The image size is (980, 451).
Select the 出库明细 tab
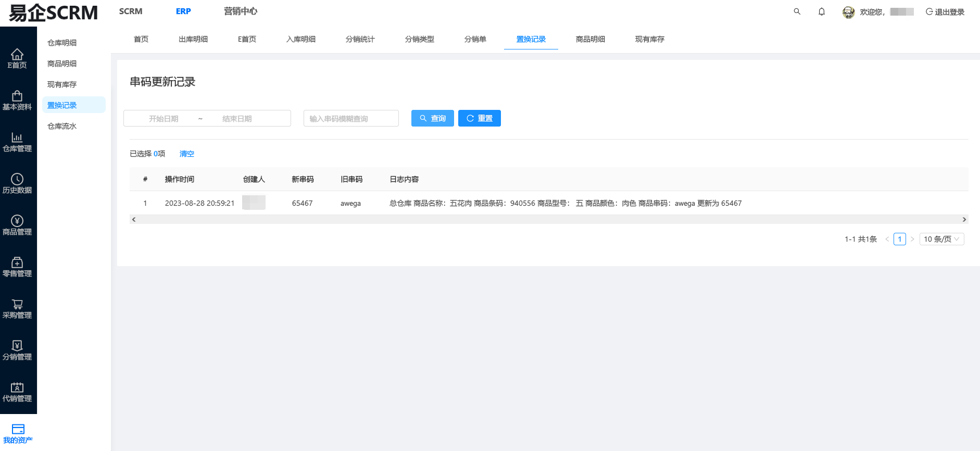click(x=193, y=39)
